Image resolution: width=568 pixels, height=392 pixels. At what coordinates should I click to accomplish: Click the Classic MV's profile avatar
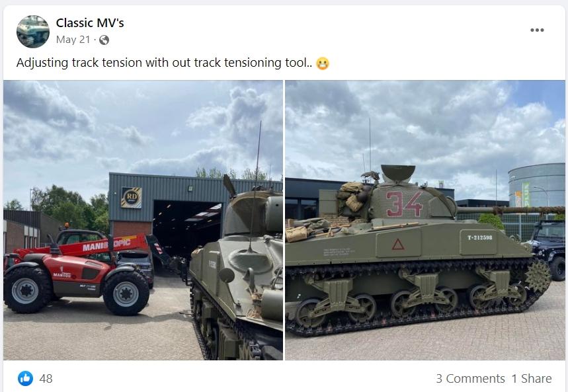33,32
